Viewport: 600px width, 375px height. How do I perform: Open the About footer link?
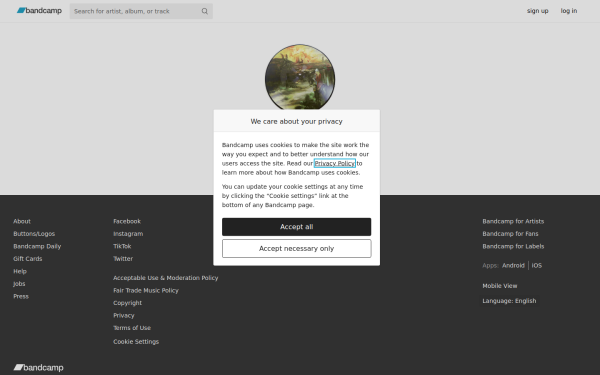[x=22, y=221]
